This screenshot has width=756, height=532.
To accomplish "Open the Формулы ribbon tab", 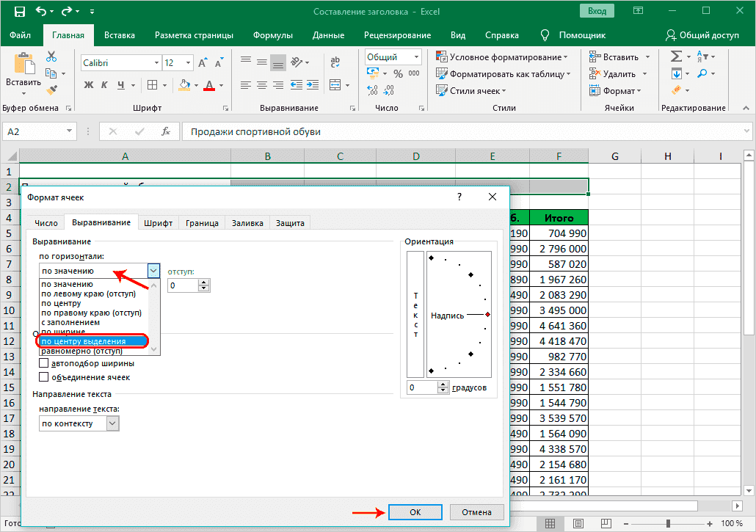I will (x=272, y=35).
